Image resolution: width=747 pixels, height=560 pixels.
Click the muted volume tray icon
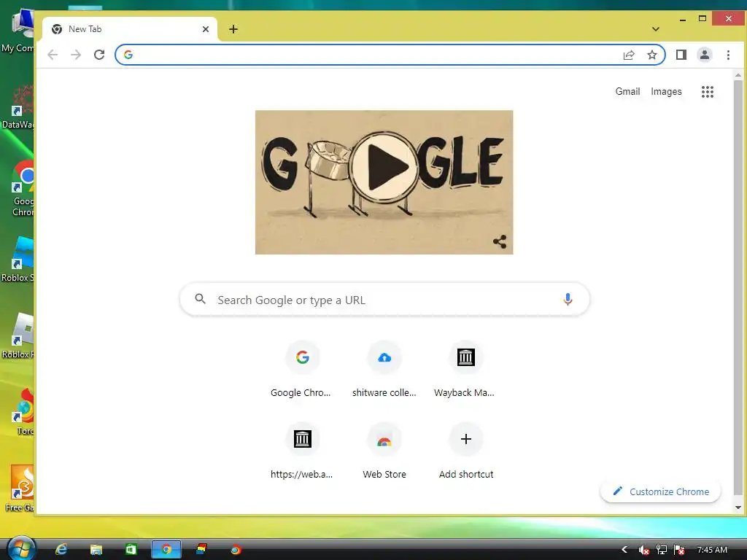[643, 550]
